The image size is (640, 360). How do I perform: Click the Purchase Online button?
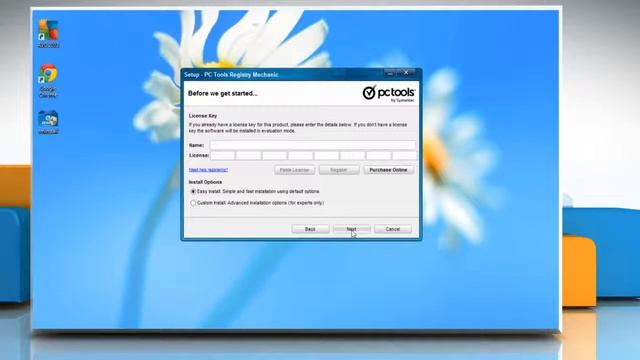coord(389,170)
